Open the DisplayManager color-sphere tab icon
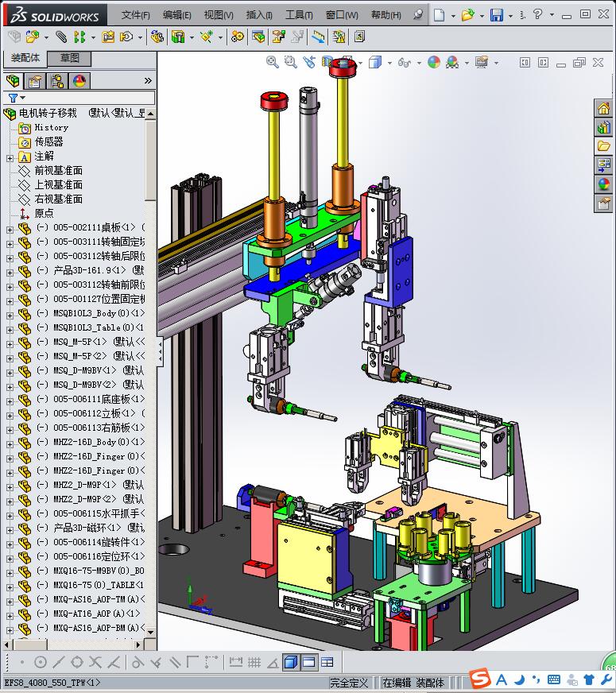Screen dimensions: 616x693 79,81
